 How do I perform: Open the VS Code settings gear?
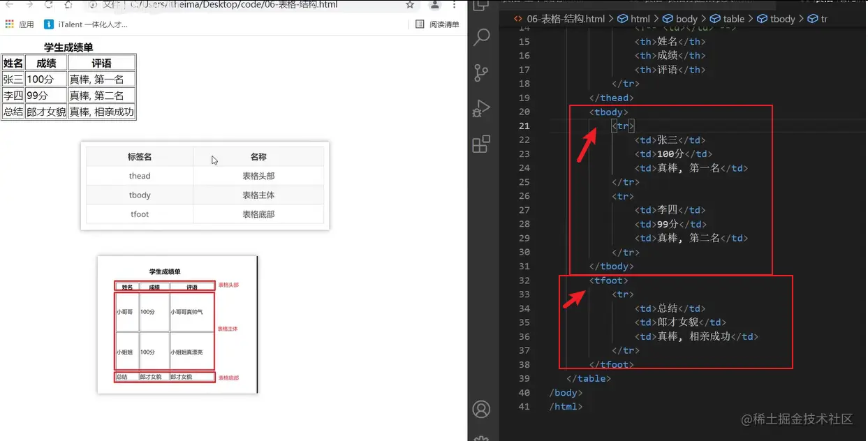tap(482, 436)
